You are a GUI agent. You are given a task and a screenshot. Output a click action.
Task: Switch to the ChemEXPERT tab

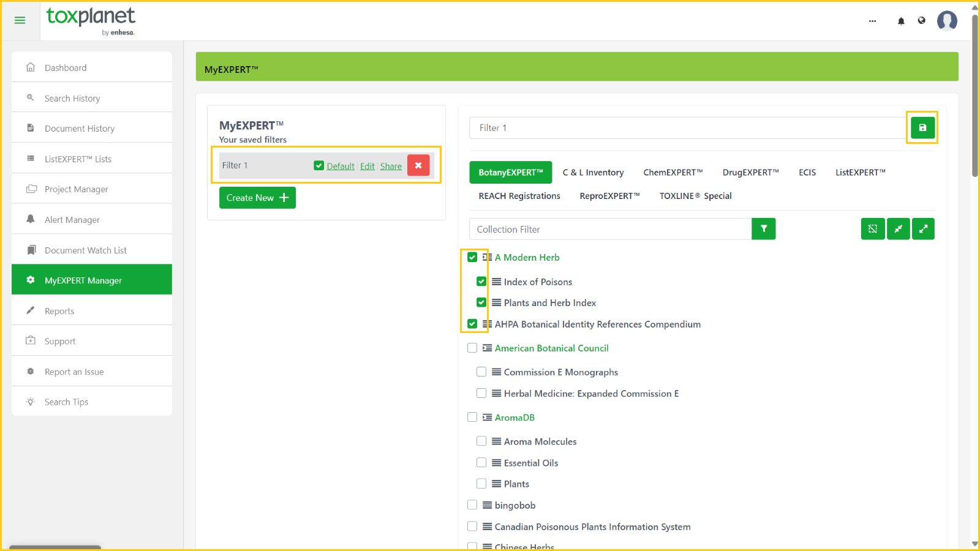[673, 173]
